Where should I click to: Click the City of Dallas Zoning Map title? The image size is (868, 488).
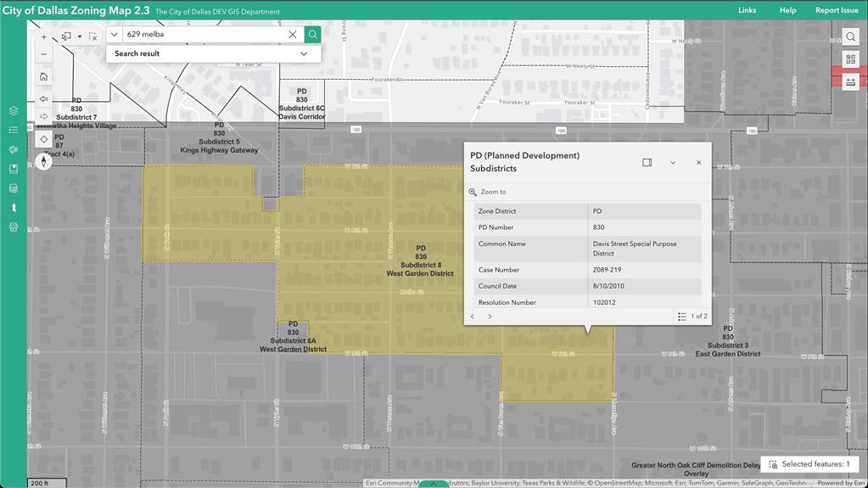coord(76,10)
